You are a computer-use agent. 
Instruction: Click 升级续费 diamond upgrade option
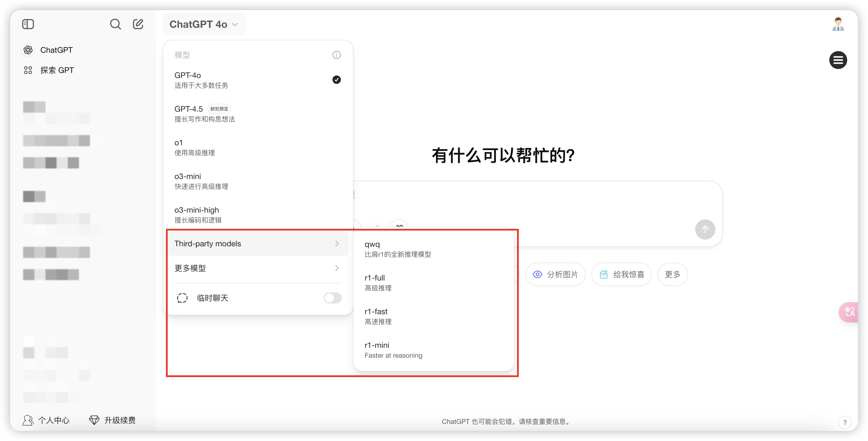point(112,420)
